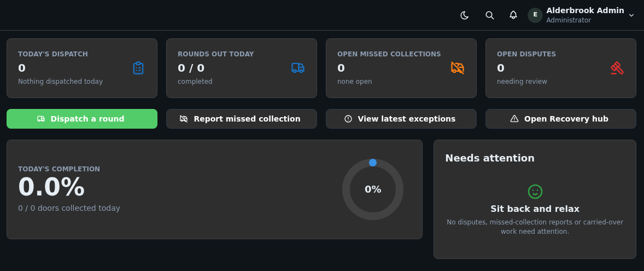Click the truck icon inside Dispatch a round

pos(41,119)
